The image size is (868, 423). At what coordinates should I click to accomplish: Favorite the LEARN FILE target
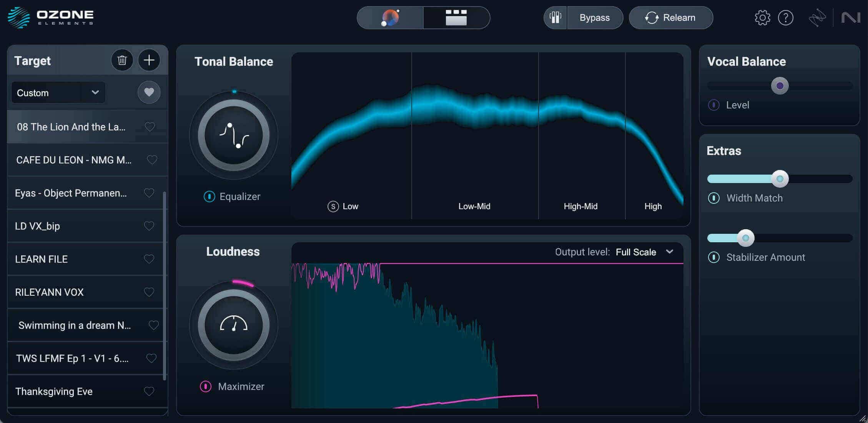point(149,259)
